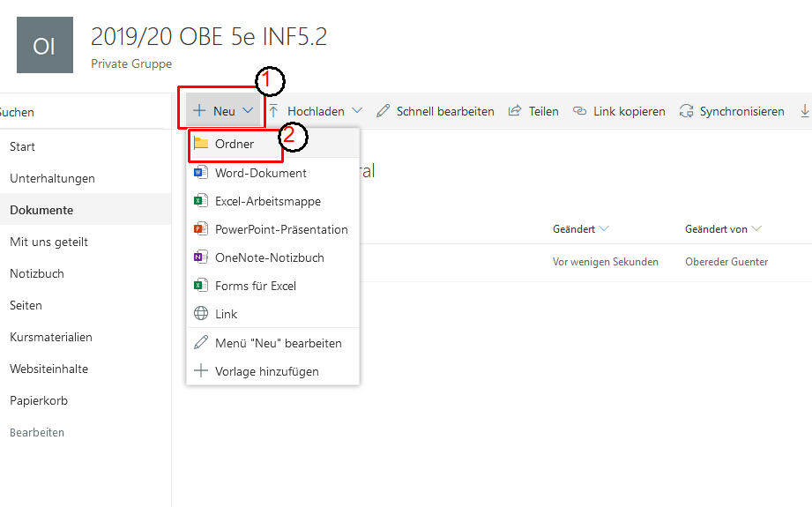The image size is (812, 507).
Task: Click the OneNote icon in the menu
Action: [201, 257]
